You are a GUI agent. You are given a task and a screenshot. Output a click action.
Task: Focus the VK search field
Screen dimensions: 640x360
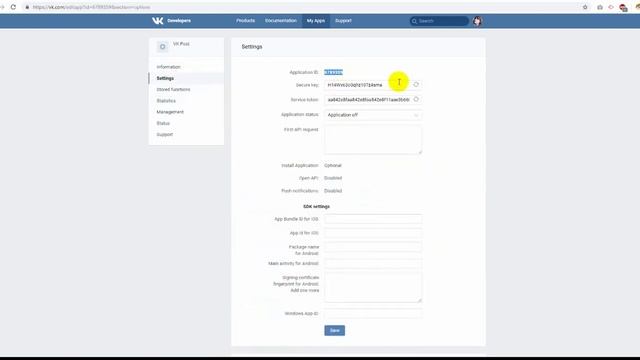tap(439, 21)
